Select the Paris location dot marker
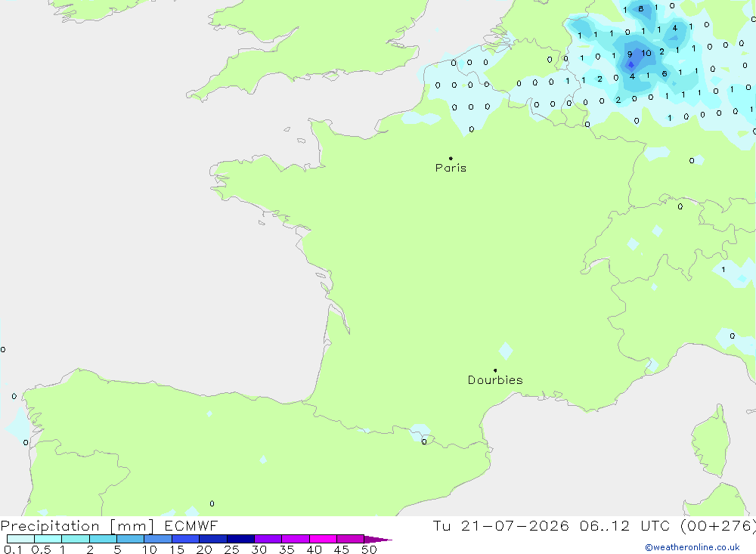This screenshot has height=554, width=756. [451, 158]
